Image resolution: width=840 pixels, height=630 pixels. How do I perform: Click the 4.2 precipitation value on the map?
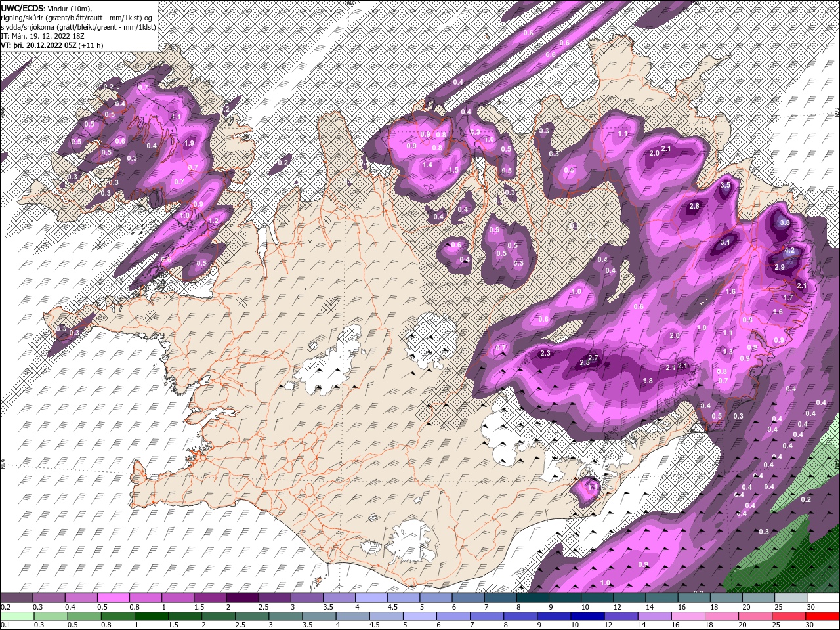click(x=790, y=251)
